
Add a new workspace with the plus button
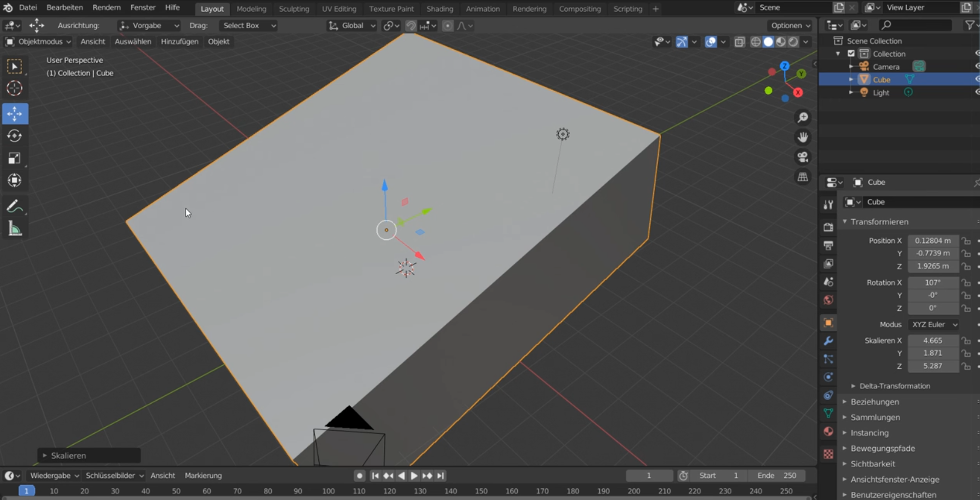pyautogui.click(x=656, y=9)
